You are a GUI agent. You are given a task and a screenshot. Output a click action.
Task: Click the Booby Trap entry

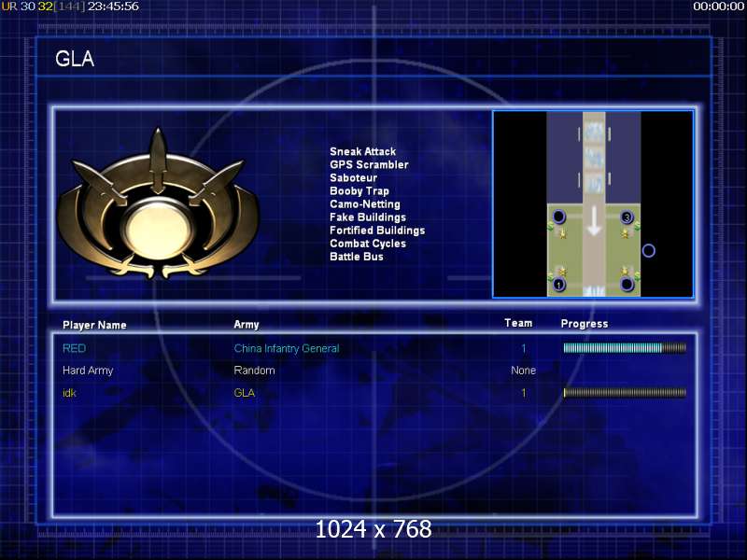coord(359,191)
